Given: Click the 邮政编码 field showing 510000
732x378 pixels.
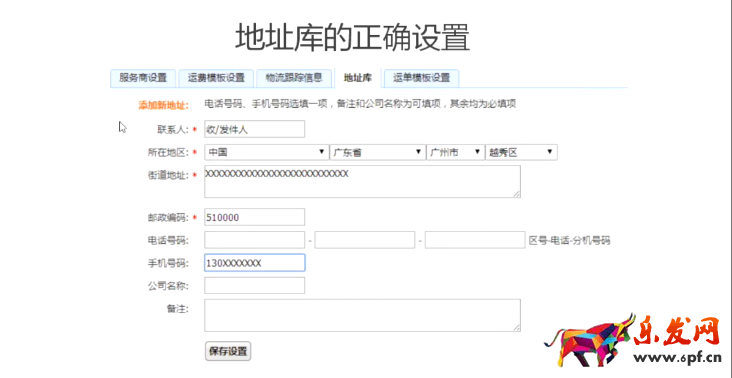Looking at the screenshot, I should tap(254, 217).
